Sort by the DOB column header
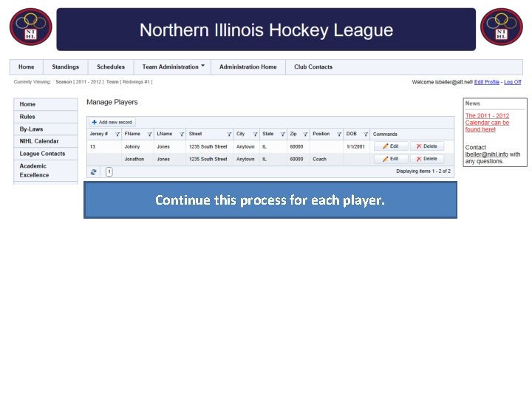This screenshot has width=532, height=399. [352, 134]
